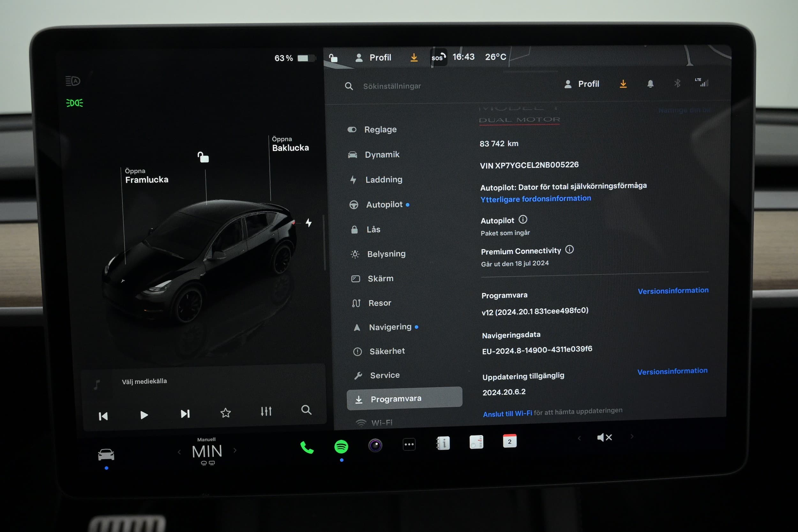The image size is (798, 532).
Task: Click the Anslut till Wi-Fi link
Action: point(507,414)
